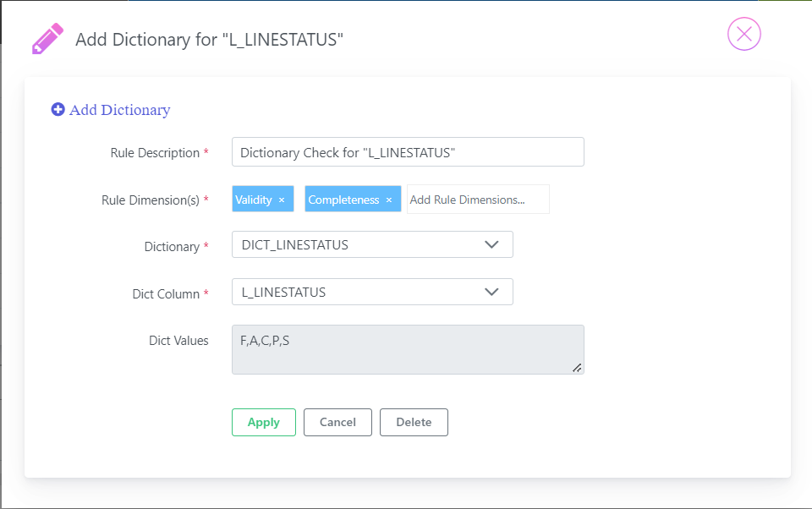Open the L_LINESTATUS Dict Column dropdown

click(372, 292)
